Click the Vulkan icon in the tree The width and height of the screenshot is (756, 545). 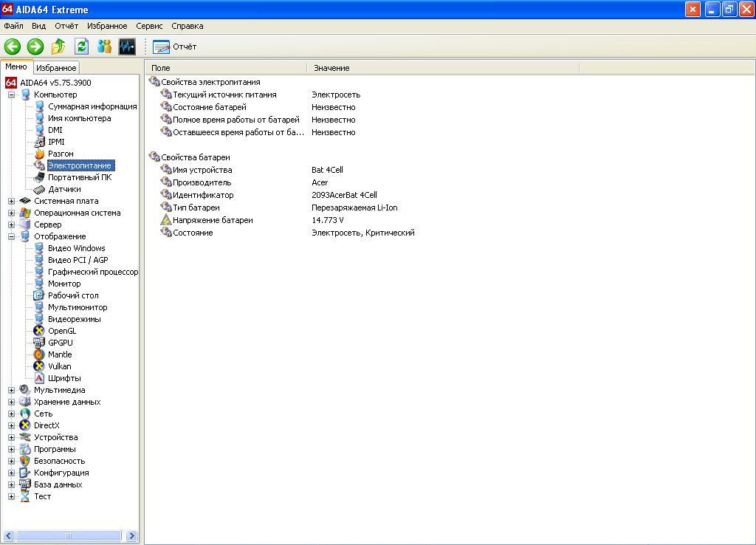[x=39, y=366]
